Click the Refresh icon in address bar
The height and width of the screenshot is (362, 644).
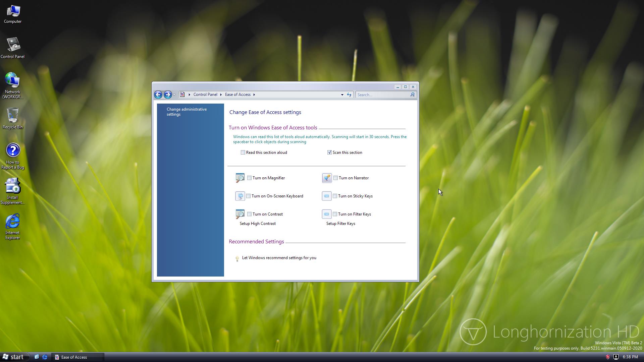pos(349,95)
